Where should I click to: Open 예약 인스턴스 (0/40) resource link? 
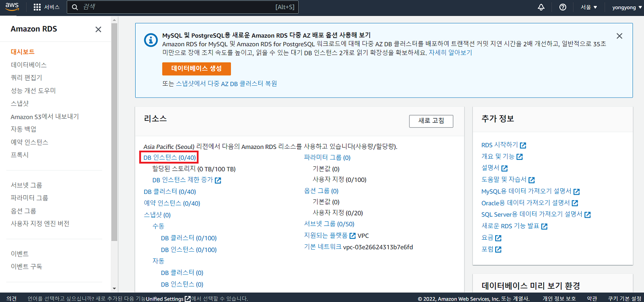(172, 203)
